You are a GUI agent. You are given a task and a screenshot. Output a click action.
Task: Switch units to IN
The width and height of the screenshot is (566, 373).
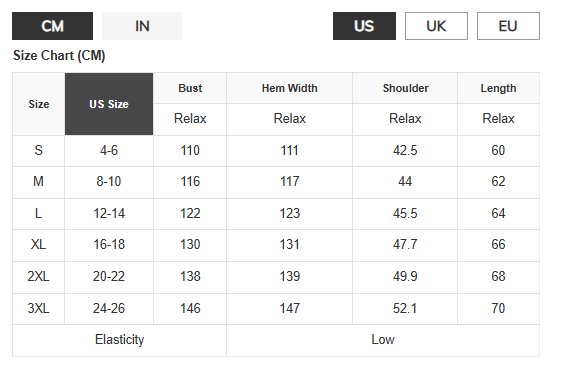[142, 26]
